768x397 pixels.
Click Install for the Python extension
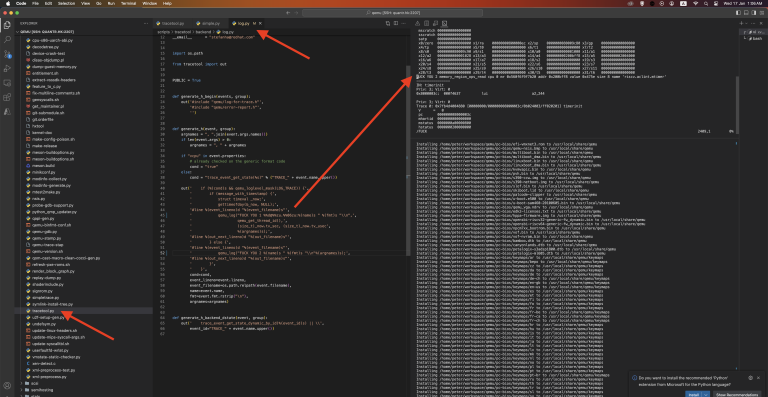click(693, 394)
